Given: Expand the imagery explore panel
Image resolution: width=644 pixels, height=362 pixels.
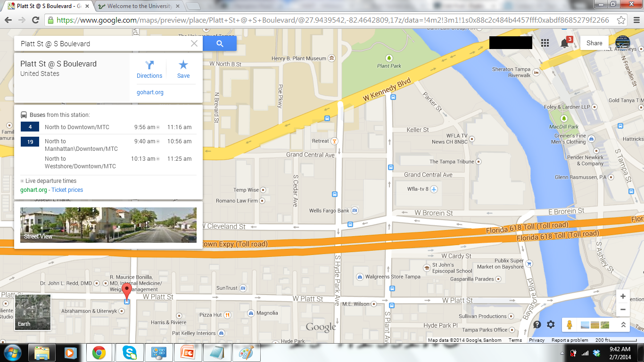Looking at the screenshot, I should (623, 324).
